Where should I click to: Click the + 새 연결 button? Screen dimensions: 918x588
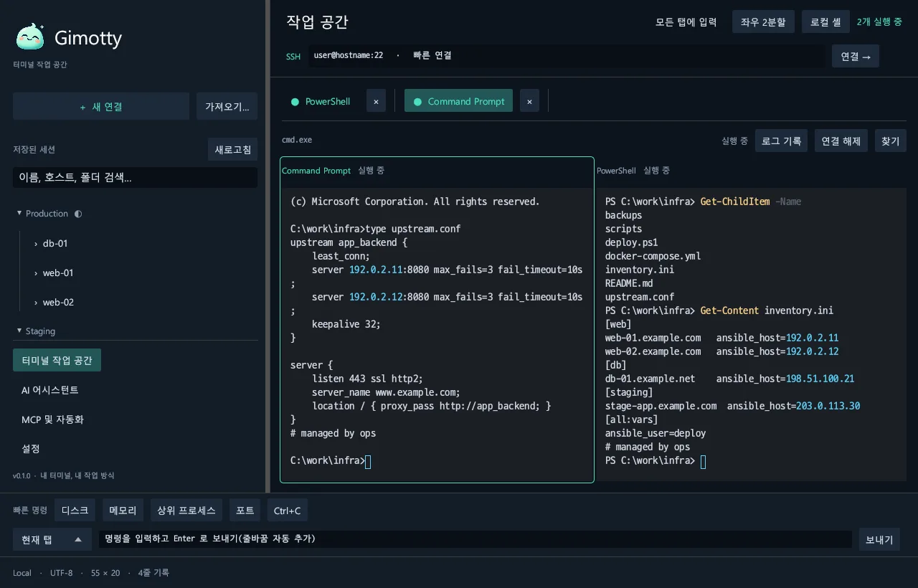click(101, 106)
